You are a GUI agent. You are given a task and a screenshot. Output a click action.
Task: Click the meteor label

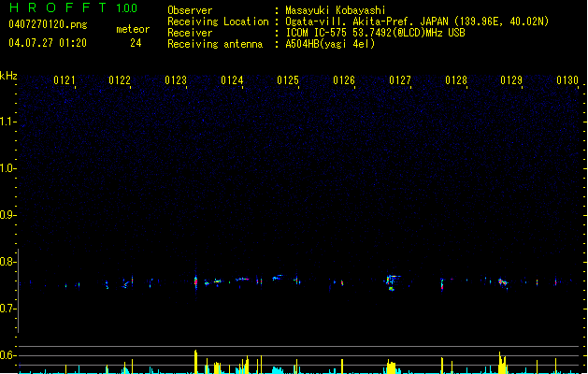[133, 29]
